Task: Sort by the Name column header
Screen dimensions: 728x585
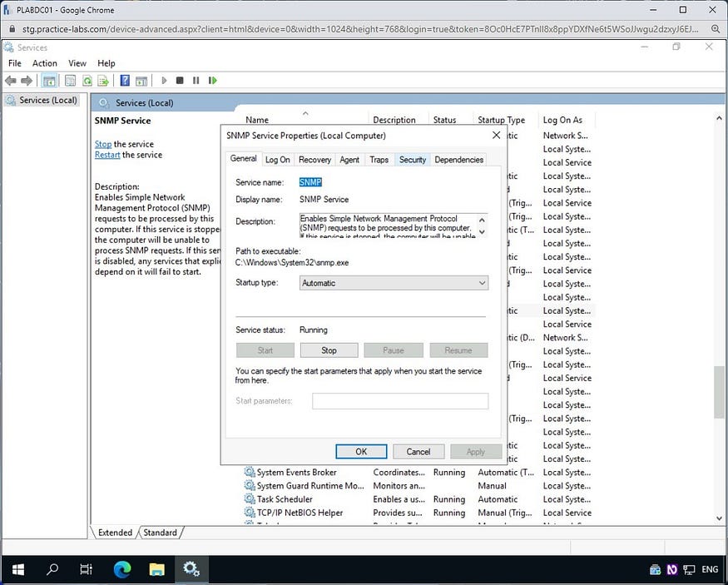Action: tap(305, 119)
